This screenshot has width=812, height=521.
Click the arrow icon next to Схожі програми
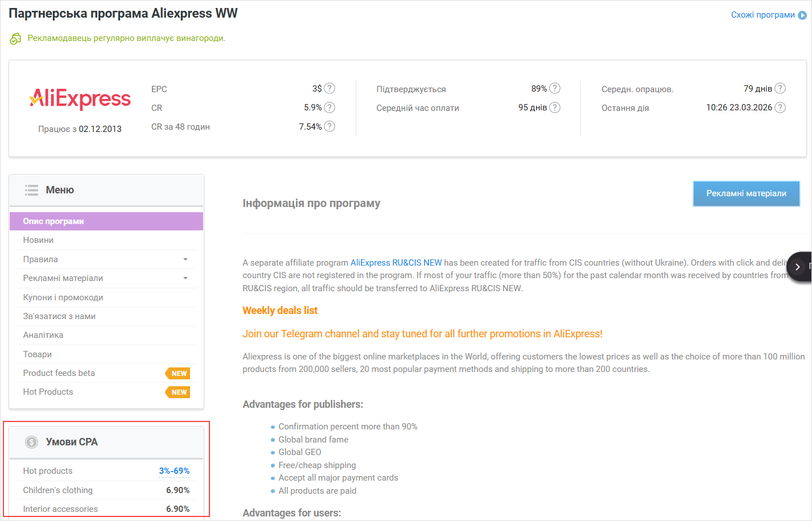pos(802,15)
